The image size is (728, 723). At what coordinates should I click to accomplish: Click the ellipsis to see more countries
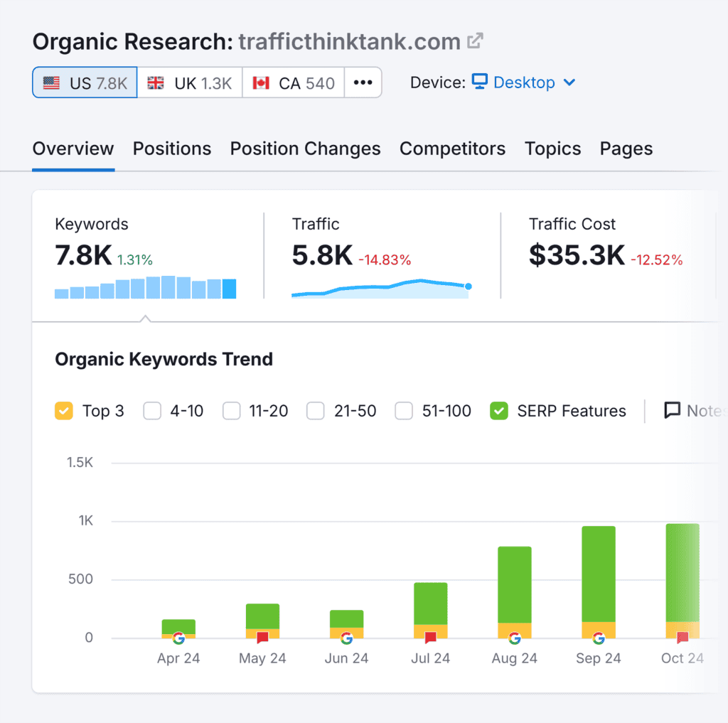point(363,82)
